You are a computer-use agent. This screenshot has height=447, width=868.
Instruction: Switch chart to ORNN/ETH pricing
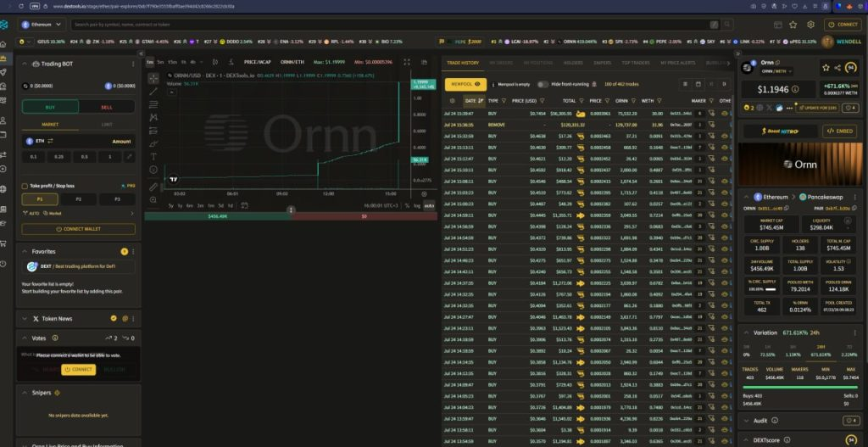point(292,62)
